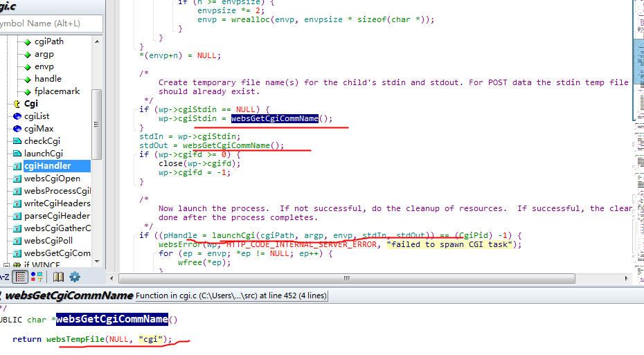The image size is (644, 355).
Task: Select cgiMax global in symbol list
Action: point(39,129)
